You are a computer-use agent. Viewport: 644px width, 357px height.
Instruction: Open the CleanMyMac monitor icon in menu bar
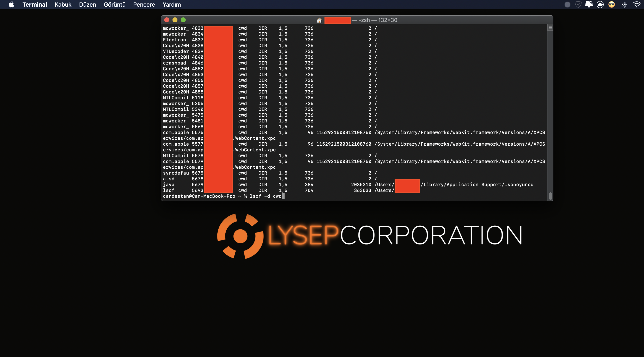pos(589,5)
